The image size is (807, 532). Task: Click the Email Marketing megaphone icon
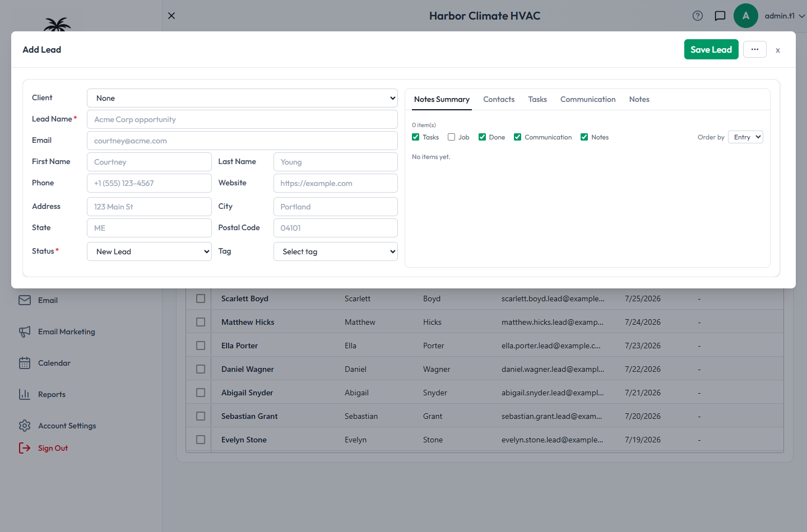click(x=25, y=332)
